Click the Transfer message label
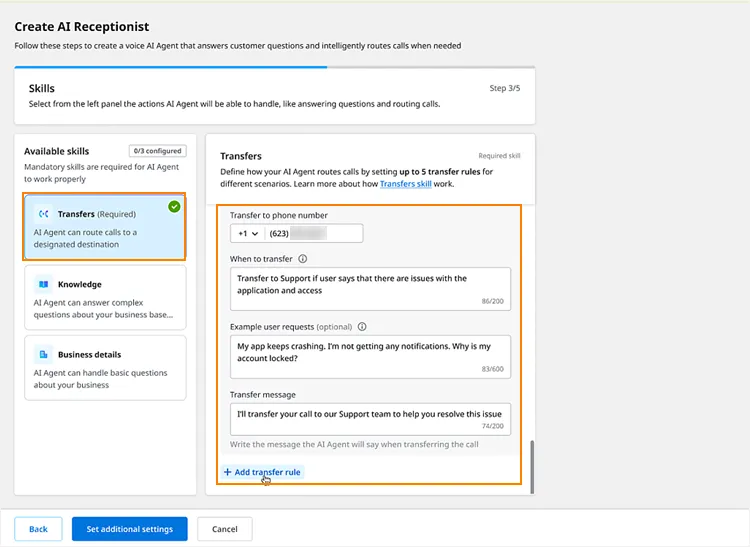This screenshot has width=750, height=547. (263, 394)
